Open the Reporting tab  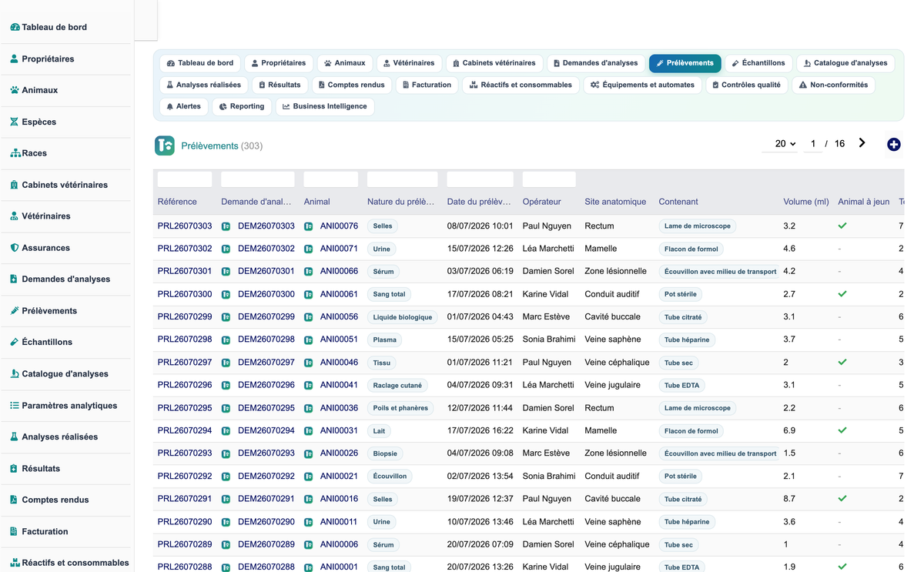[241, 106]
